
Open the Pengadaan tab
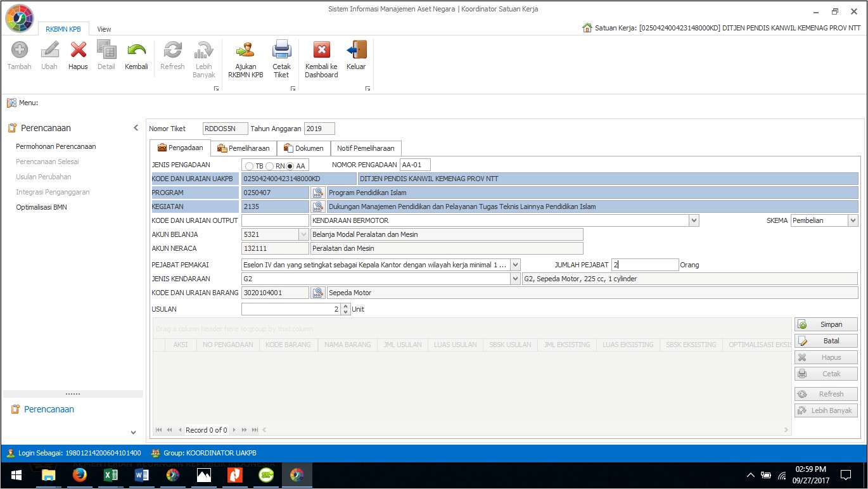pos(181,148)
